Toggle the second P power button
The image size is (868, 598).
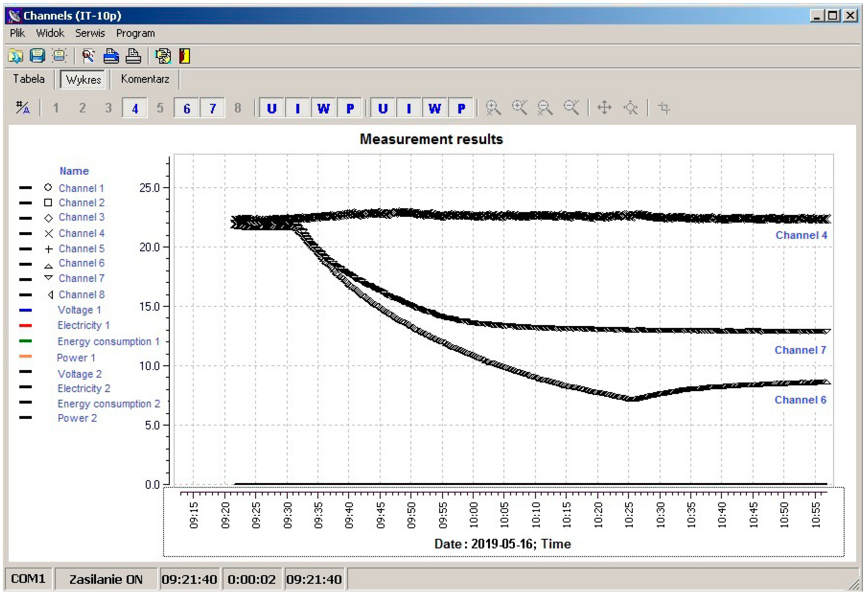[461, 108]
